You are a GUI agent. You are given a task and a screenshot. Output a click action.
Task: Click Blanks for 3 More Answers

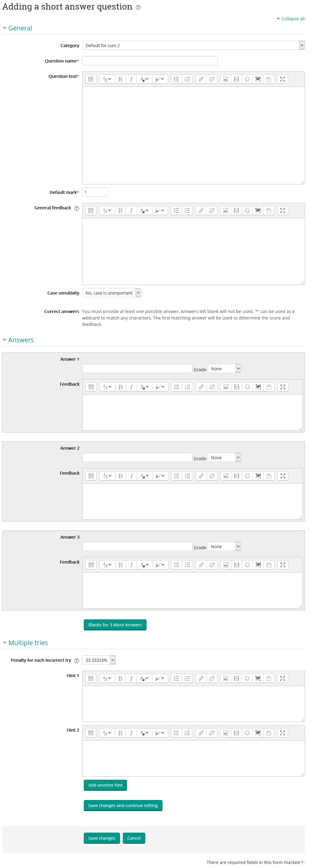115,625
